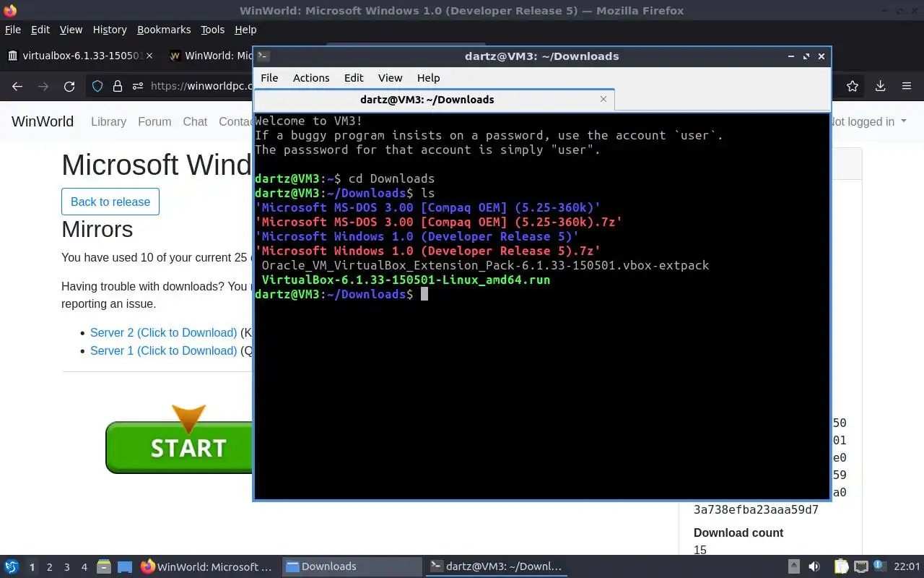Expand the Not logged in dropdown

867,121
